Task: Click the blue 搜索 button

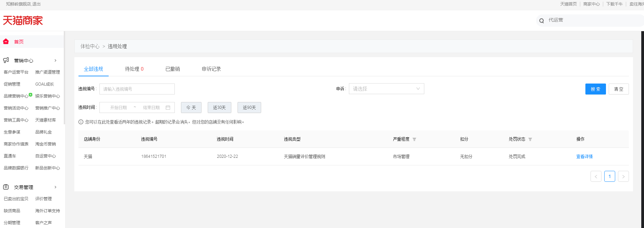Action: (x=596, y=89)
